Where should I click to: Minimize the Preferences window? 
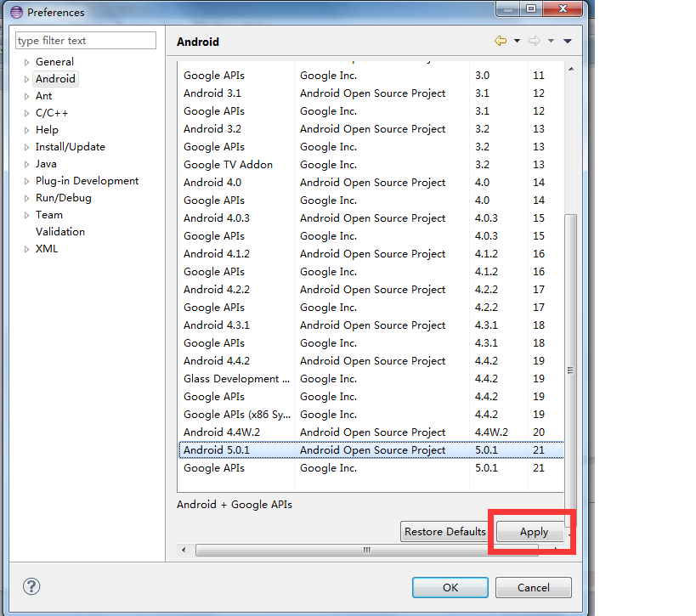[x=508, y=8]
